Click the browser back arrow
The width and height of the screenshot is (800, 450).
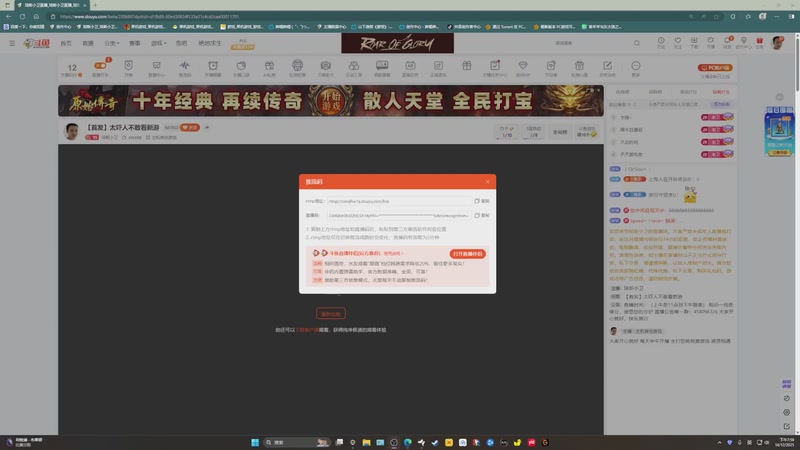[9, 16]
